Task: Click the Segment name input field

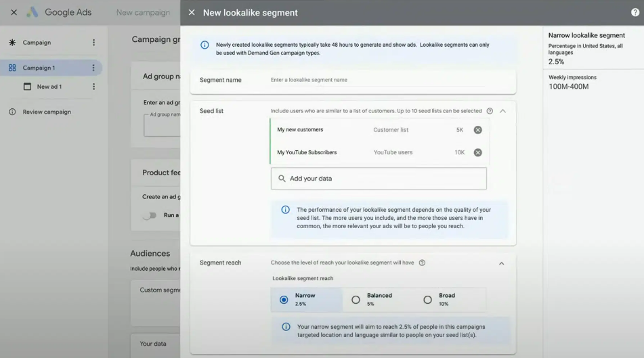Action: click(377, 80)
